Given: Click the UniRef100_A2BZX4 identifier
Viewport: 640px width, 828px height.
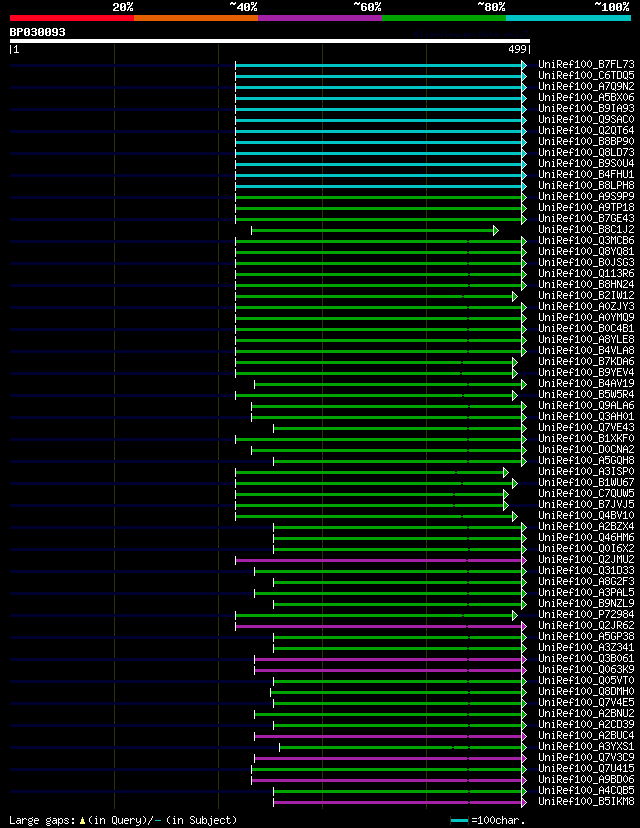Looking at the screenshot, I should tap(586, 526).
